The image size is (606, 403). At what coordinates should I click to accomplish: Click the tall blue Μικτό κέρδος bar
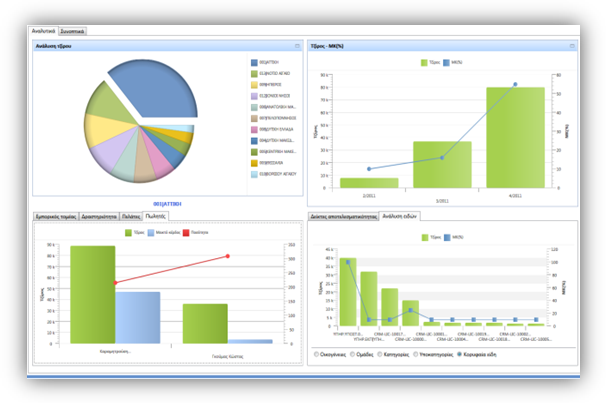pyautogui.click(x=138, y=318)
